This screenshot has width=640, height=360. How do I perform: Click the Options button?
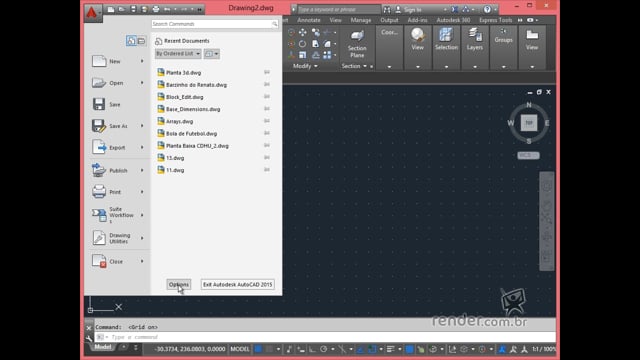[x=179, y=284]
